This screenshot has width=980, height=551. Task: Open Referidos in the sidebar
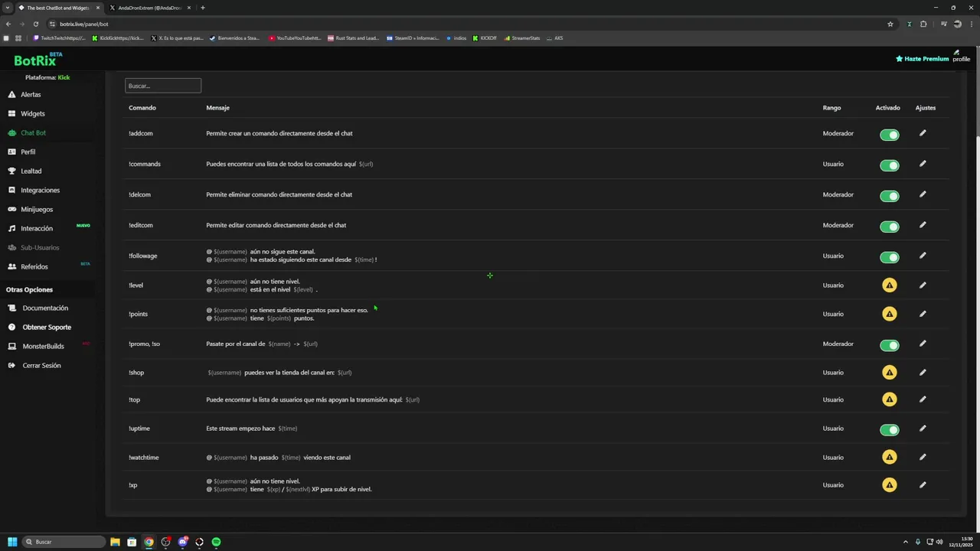tap(34, 266)
